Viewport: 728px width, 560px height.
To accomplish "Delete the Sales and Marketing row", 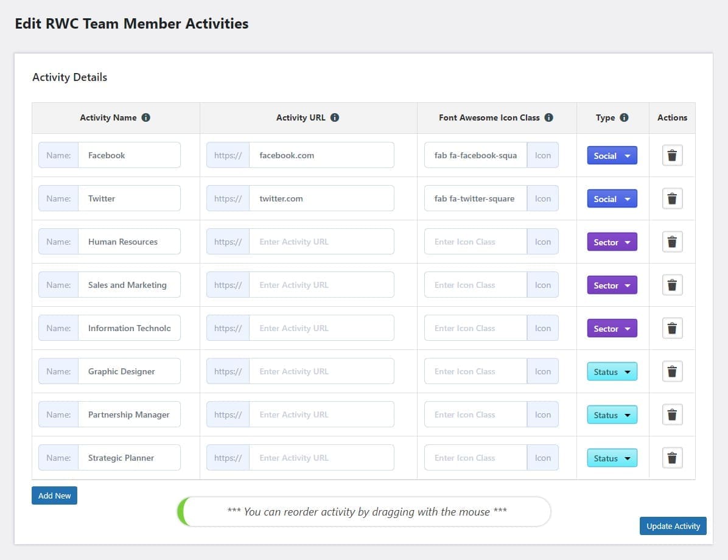I will [x=672, y=285].
